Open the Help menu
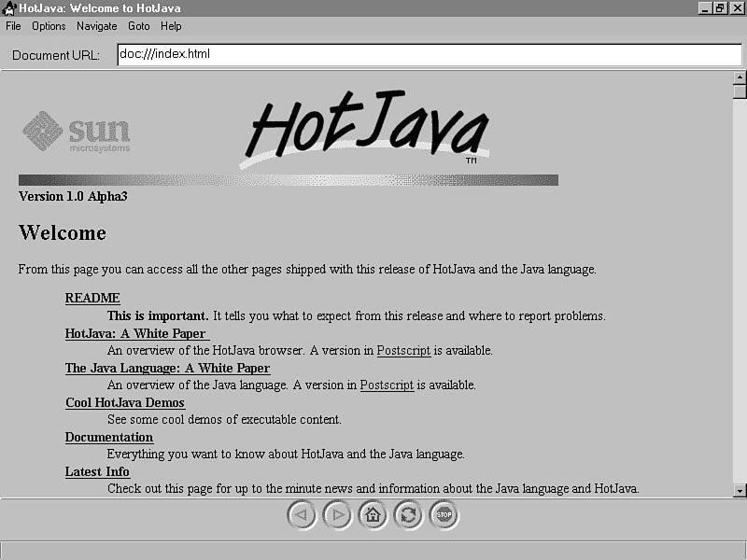Screen dimensions: 747x560 pyautogui.click(x=171, y=26)
